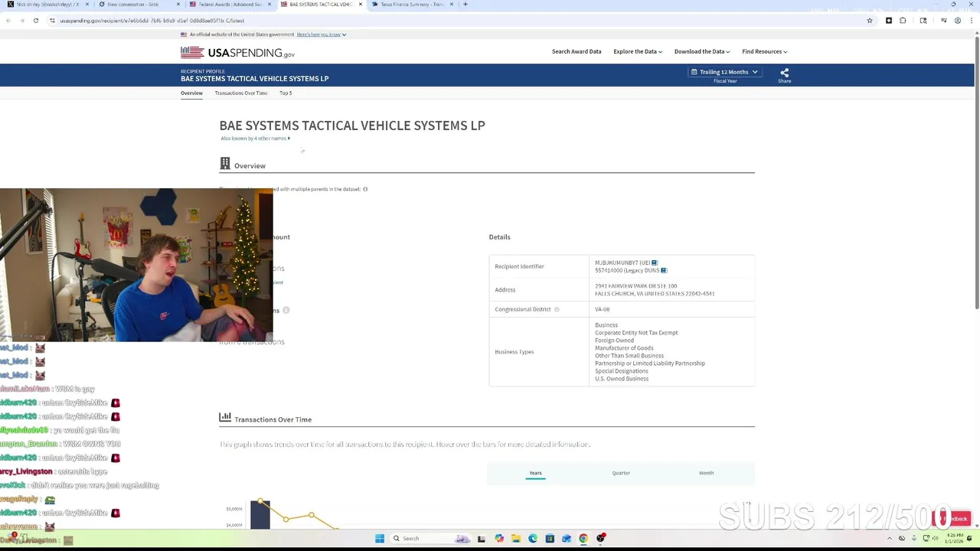Open the Chrome extensions puzzle icon
Image resolution: width=980 pixels, height=551 pixels.
903,21
